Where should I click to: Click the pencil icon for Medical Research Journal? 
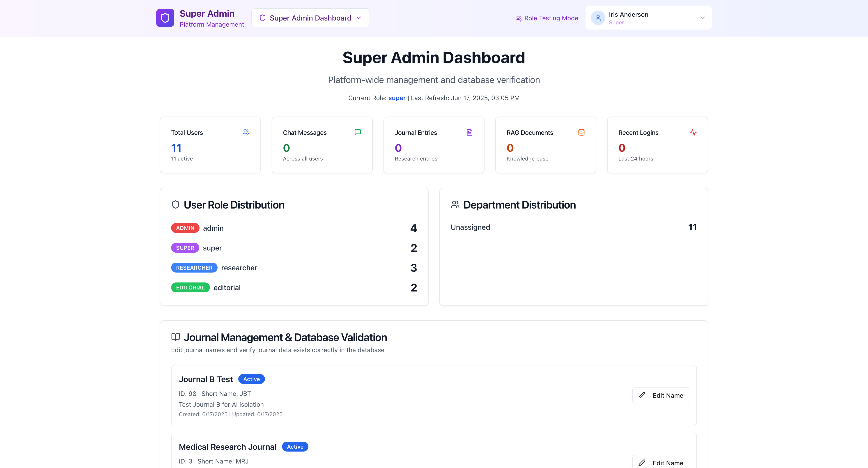point(642,463)
